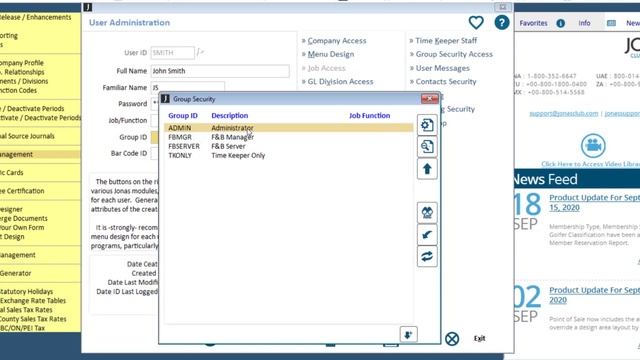The height and width of the screenshot is (360, 640).
Task: Click the video camera library icon
Action: point(593,145)
